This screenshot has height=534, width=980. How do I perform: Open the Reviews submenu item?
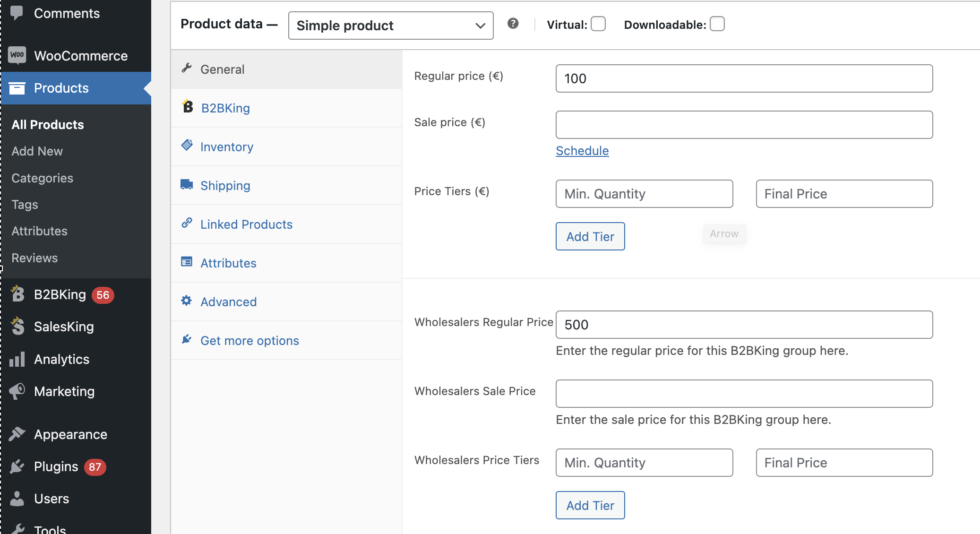pos(34,258)
